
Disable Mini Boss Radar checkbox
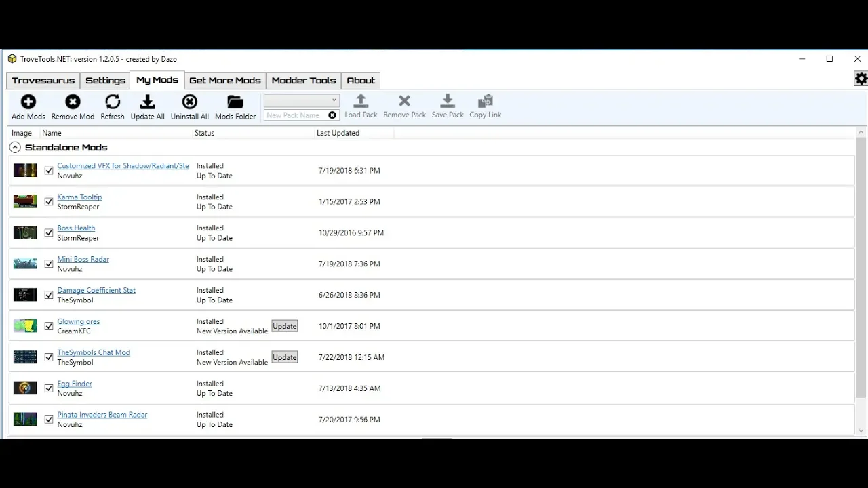(49, 264)
